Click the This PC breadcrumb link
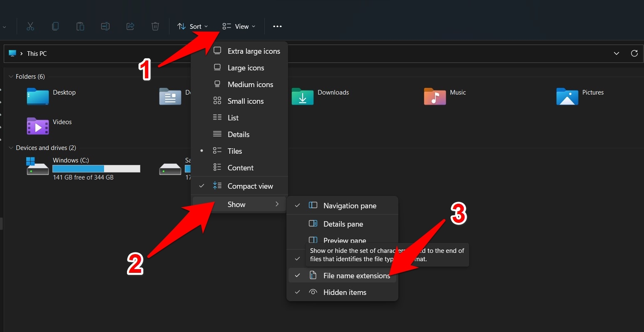The height and width of the screenshot is (332, 644). [x=37, y=53]
